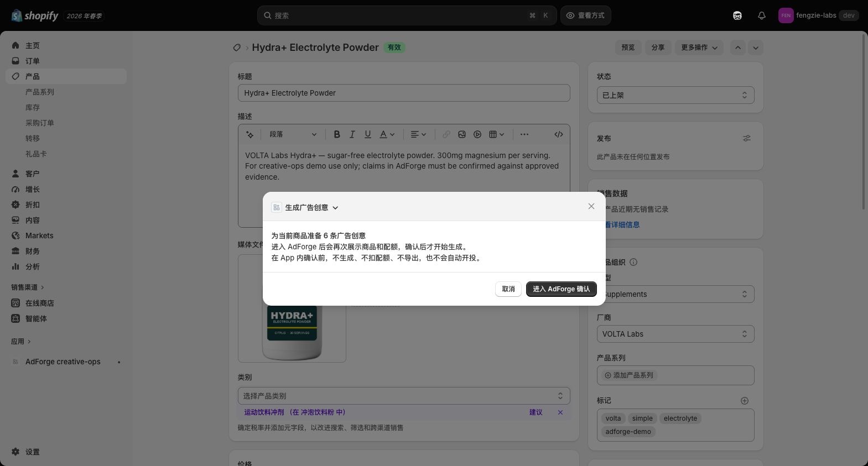Image resolution: width=868 pixels, height=466 pixels.
Task: Open 订单 in the sidebar
Action: click(x=66, y=61)
